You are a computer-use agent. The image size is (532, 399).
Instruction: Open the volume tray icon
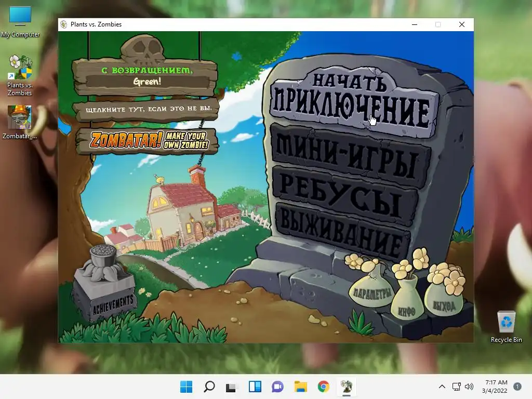click(x=469, y=387)
